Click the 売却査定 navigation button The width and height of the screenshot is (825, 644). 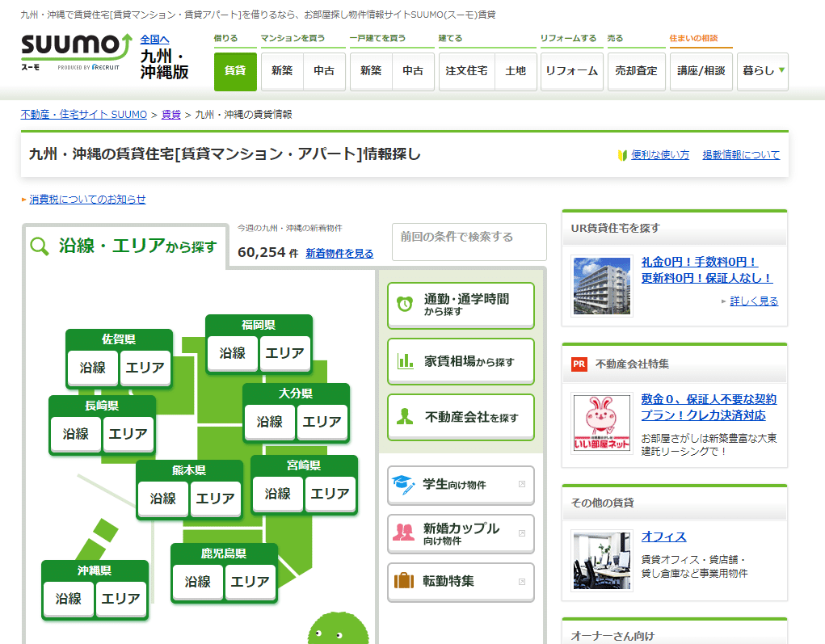click(x=636, y=71)
